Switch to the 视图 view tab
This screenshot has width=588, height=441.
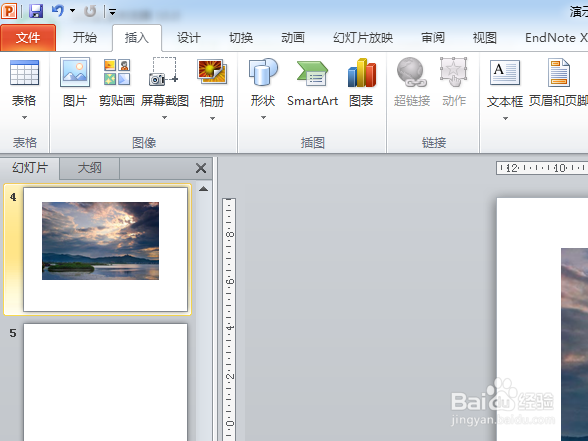pos(484,38)
